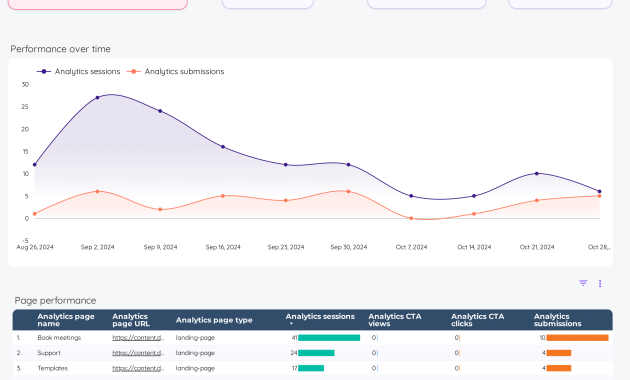Sort by Analytics submissions column header
This screenshot has height=380, width=630.
pyautogui.click(x=558, y=320)
